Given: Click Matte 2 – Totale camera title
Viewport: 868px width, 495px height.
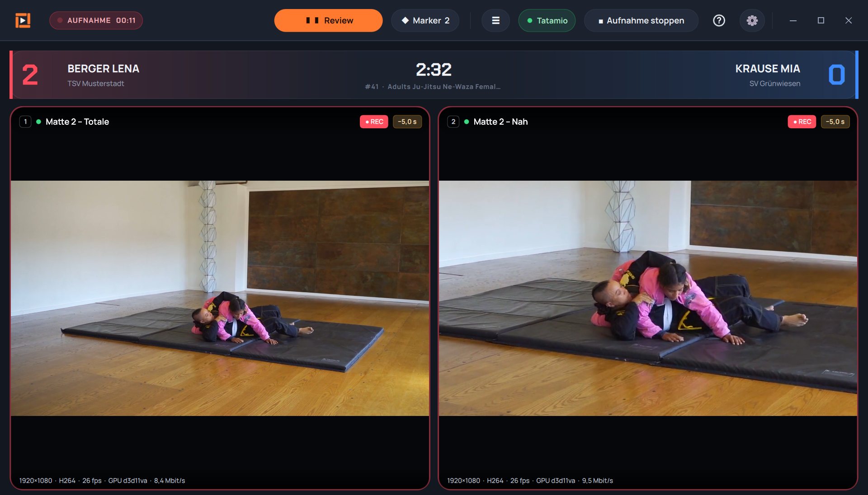Looking at the screenshot, I should (77, 121).
